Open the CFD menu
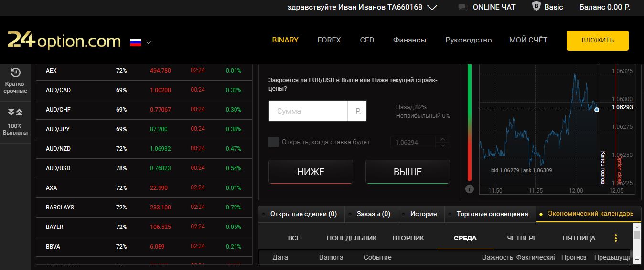Screen dimensions: 644x270 click(x=367, y=40)
